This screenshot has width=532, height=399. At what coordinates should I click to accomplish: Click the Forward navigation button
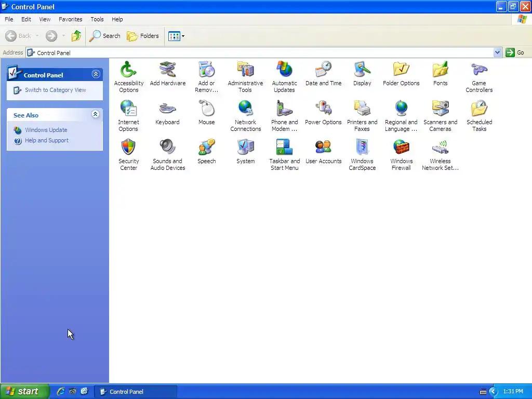point(51,36)
